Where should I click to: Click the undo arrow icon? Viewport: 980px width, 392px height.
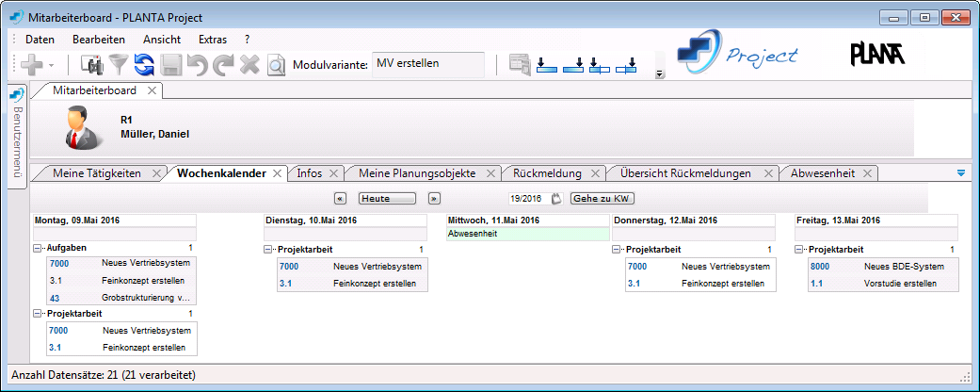click(198, 65)
